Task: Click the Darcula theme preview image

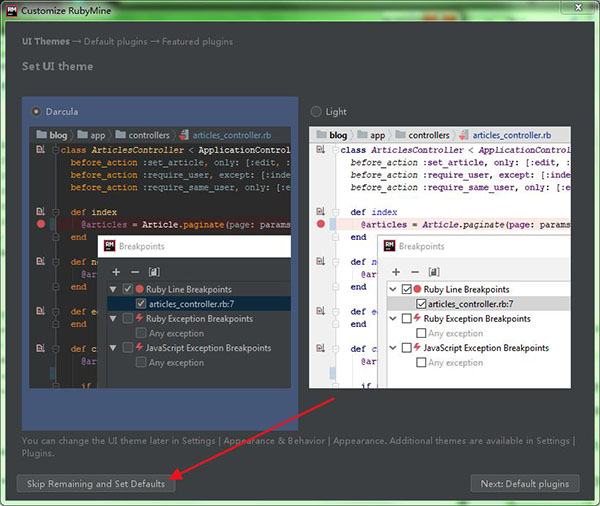Action: pos(160,257)
